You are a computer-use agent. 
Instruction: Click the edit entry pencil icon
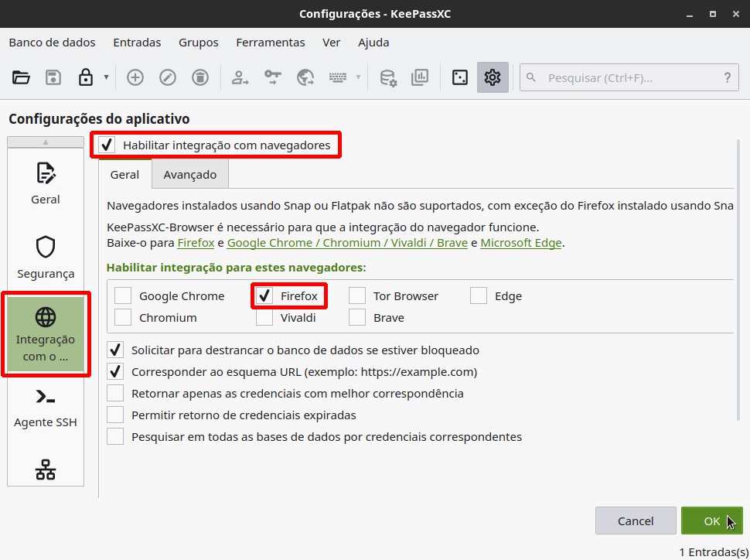pos(168,77)
